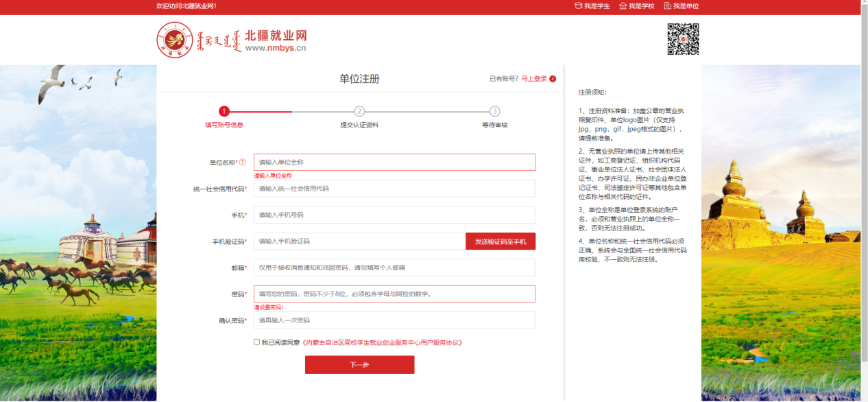Click the QR code image in header

coord(683,39)
